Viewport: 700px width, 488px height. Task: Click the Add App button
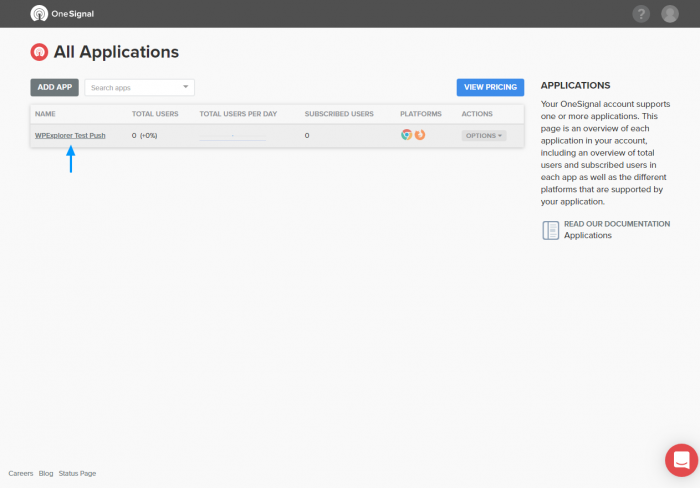[x=54, y=88]
